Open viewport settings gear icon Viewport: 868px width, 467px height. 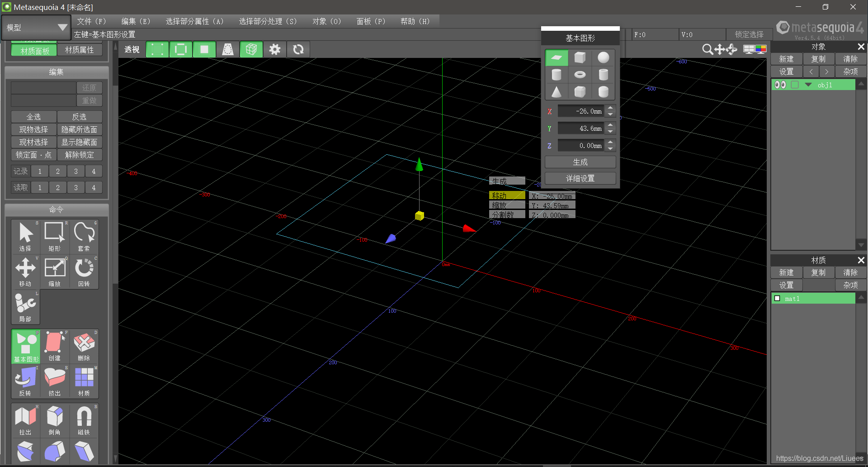coord(275,49)
